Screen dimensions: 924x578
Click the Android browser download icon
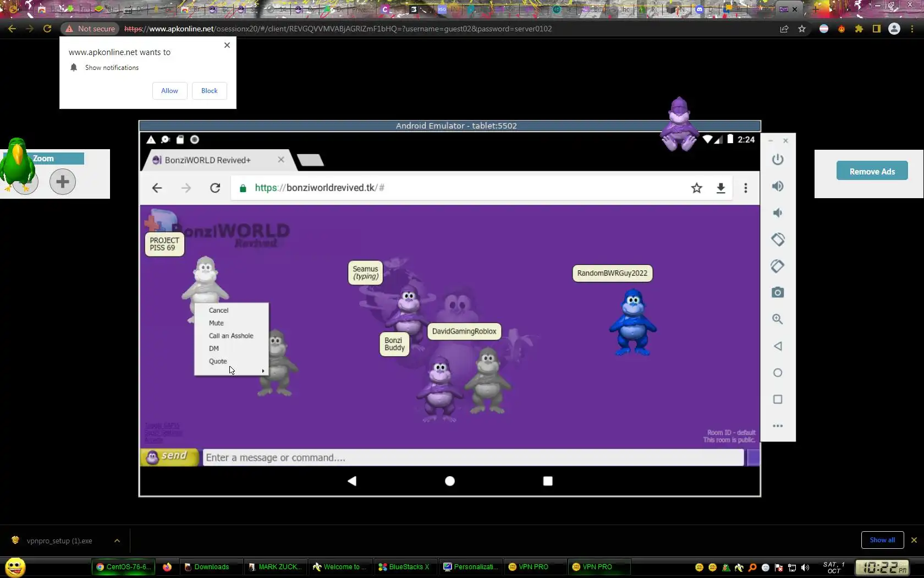[721, 188]
